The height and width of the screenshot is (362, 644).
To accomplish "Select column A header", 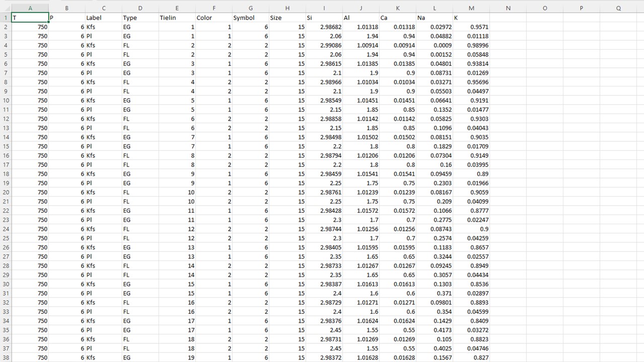I will 30,8.
